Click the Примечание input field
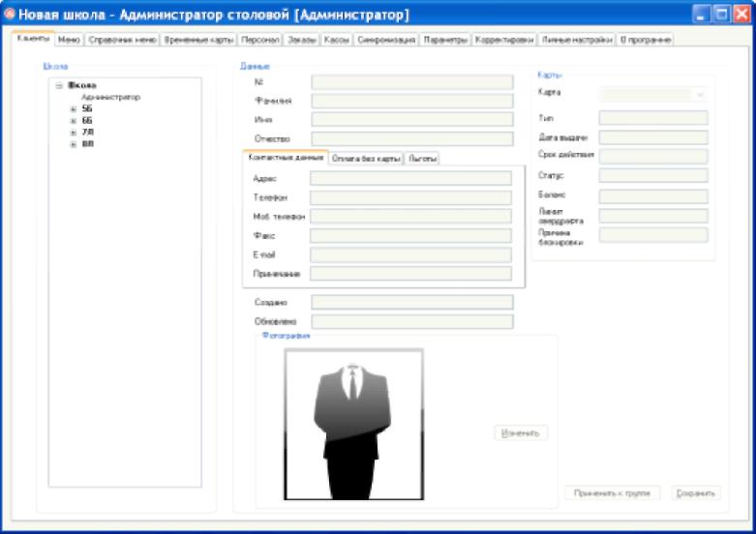Image resolution: width=756 pixels, height=534 pixels. coord(410,274)
